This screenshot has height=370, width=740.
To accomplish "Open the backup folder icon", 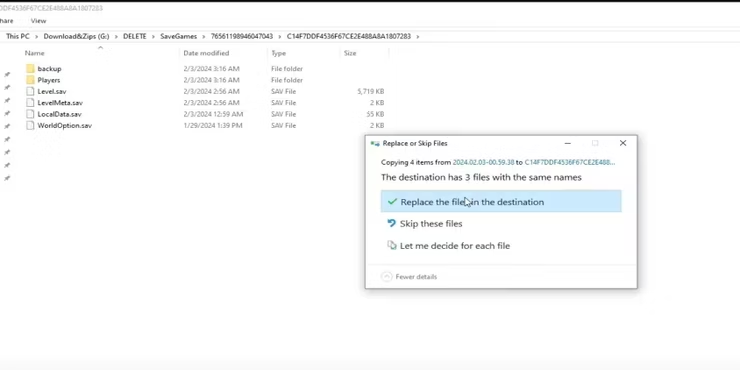I will 31,68.
